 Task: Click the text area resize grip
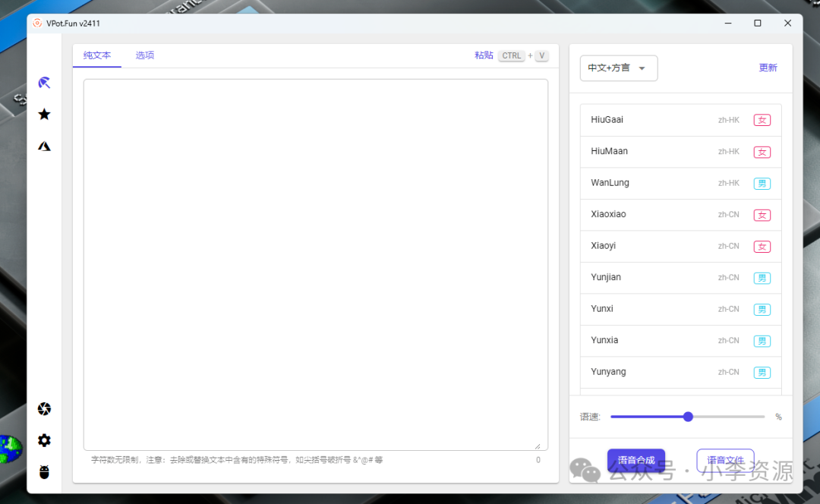click(x=538, y=446)
